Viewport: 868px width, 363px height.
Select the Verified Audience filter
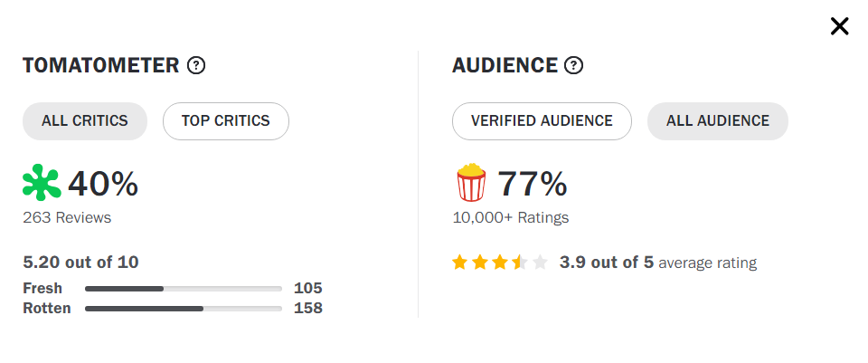tap(542, 121)
